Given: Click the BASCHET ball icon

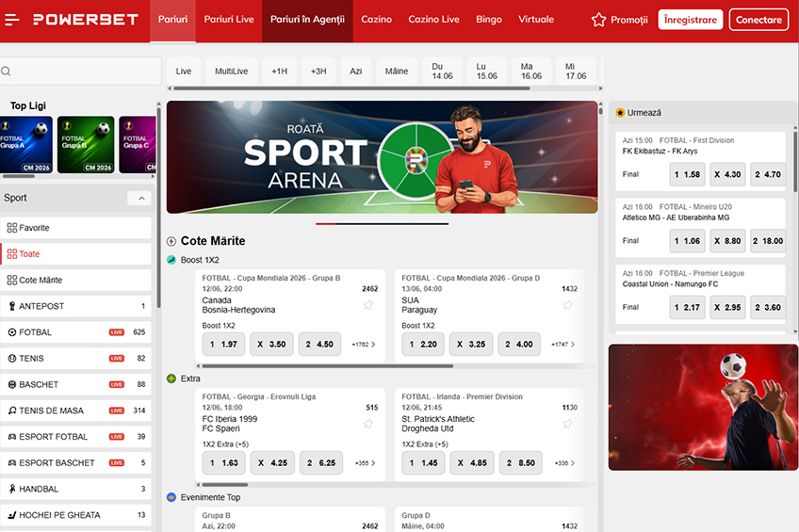Looking at the screenshot, I should (x=12, y=384).
